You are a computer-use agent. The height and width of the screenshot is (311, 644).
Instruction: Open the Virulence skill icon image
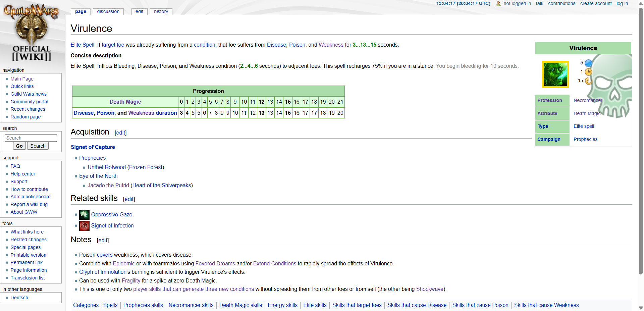(x=555, y=74)
